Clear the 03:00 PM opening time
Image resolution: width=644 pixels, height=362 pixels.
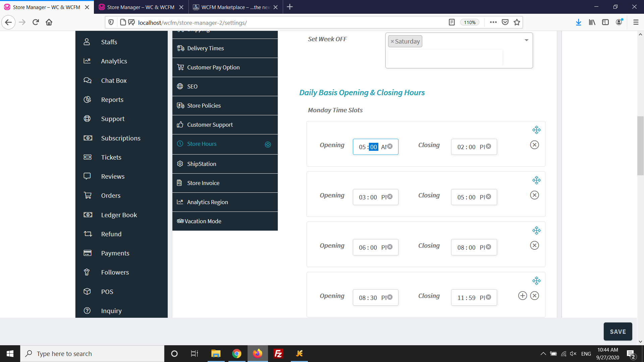point(390,197)
